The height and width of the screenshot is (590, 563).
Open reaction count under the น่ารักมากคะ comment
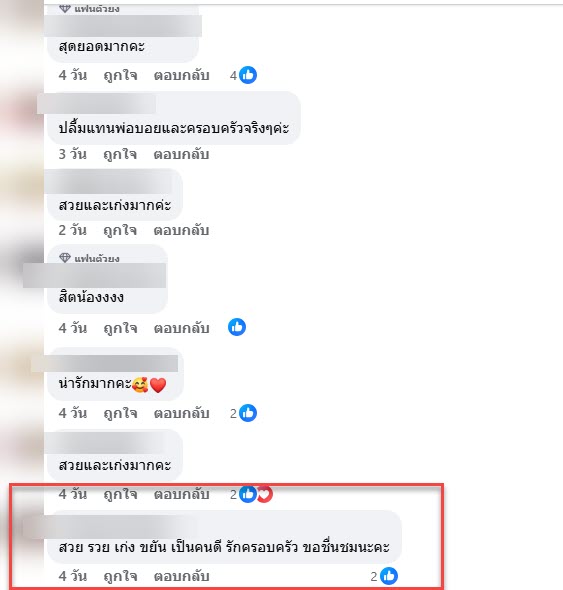pyautogui.click(x=243, y=413)
